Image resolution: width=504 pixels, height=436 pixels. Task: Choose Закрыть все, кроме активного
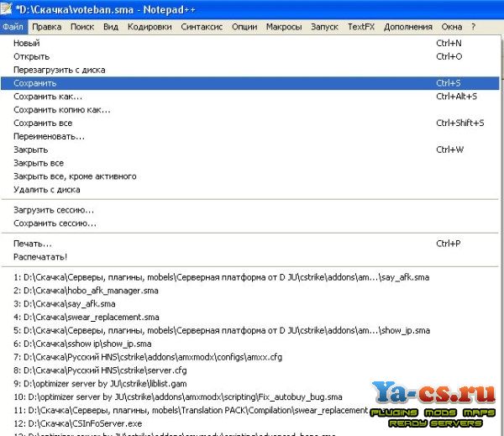[250, 176]
